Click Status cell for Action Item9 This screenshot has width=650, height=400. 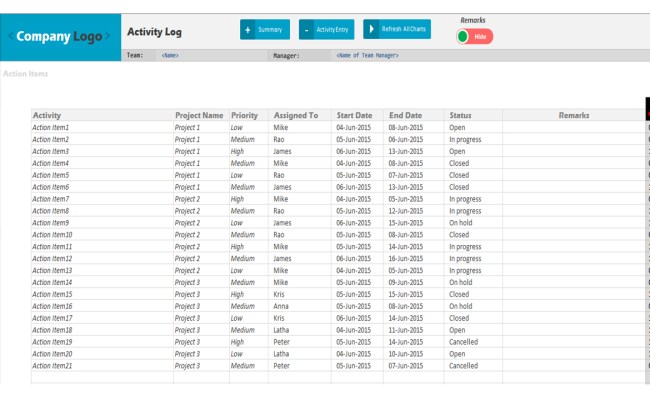click(x=473, y=223)
